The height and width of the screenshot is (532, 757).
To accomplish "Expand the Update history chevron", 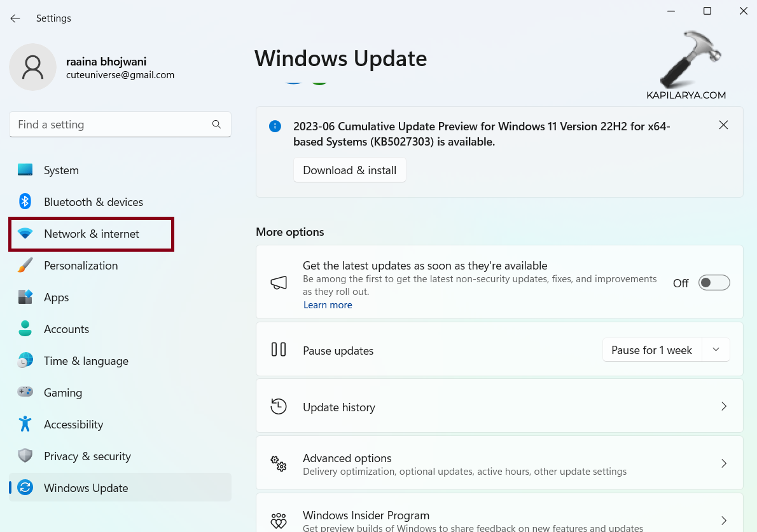I will [x=723, y=406].
